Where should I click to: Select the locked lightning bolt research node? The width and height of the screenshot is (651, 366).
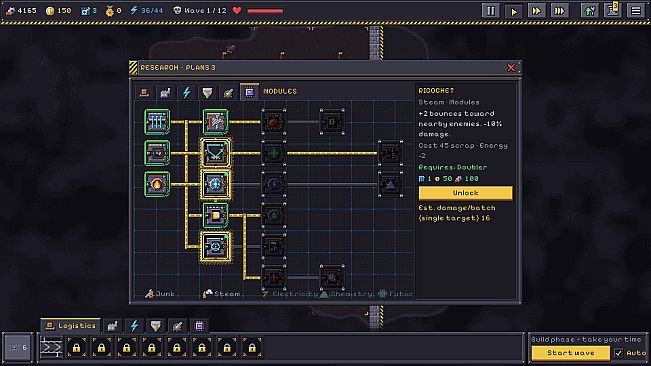tap(274, 184)
